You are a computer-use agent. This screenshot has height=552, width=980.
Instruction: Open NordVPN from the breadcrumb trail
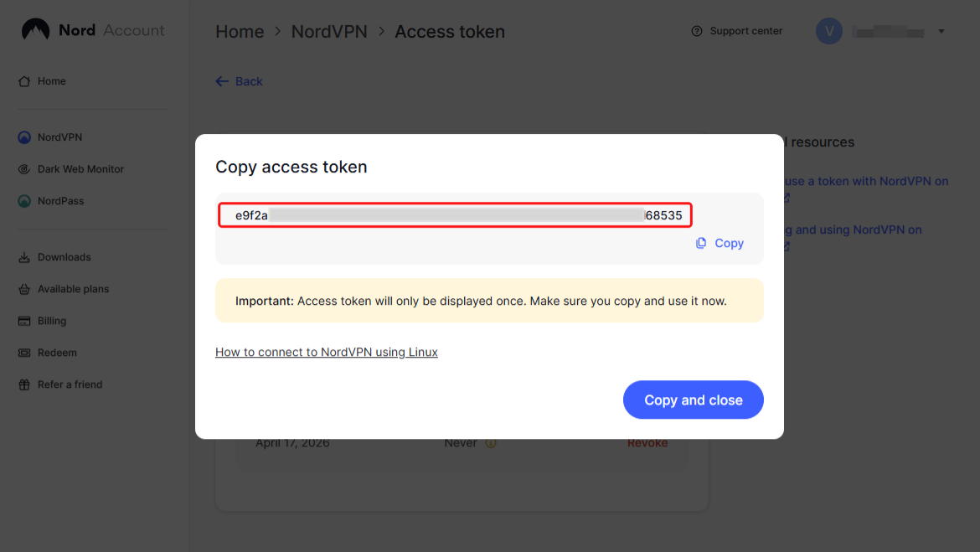329,31
